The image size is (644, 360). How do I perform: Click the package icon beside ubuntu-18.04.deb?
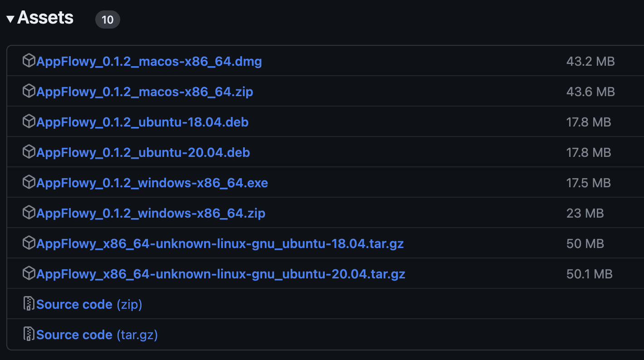click(x=29, y=122)
